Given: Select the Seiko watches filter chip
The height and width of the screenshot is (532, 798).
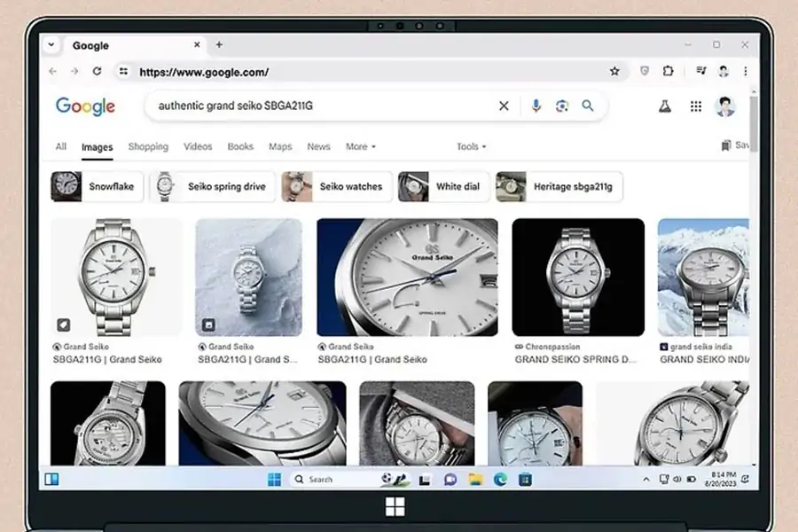Looking at the screenshot, I should tap(337, 187).
